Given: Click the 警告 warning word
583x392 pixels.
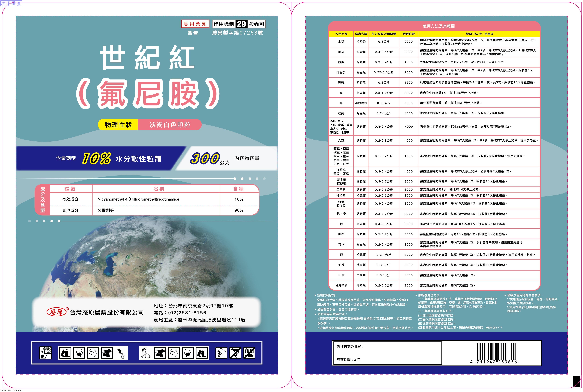Looking at the screenshot, I should pyautogui.click(x=193, y=33).
